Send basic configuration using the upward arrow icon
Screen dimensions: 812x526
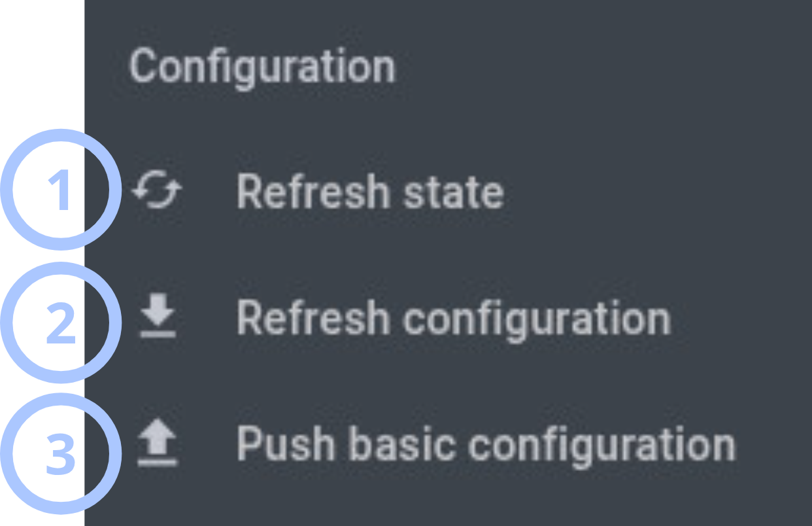pyautogui.click(x=157, y=444)
